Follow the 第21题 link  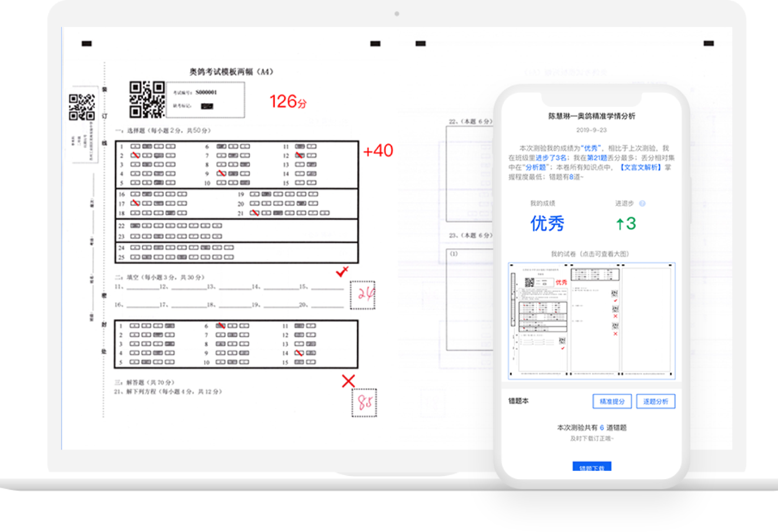596,158
